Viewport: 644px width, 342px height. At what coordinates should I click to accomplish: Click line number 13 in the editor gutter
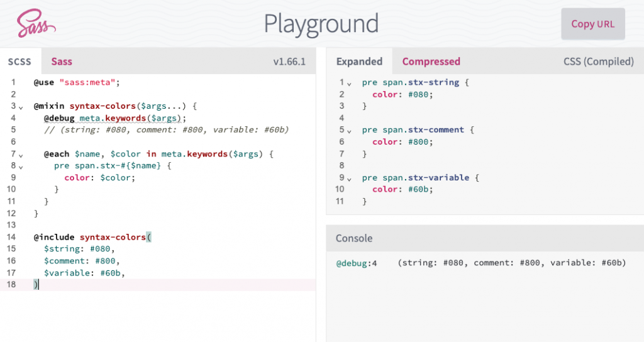[x=11, y=225]
